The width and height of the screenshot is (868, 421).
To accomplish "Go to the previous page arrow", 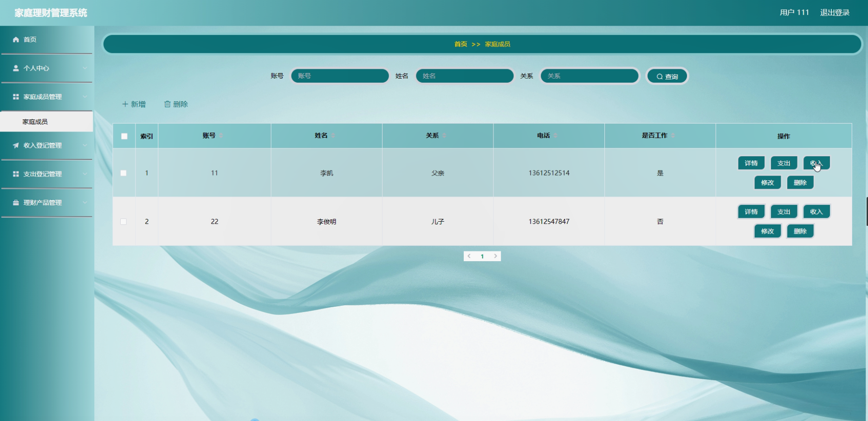I will click(469, 256).
